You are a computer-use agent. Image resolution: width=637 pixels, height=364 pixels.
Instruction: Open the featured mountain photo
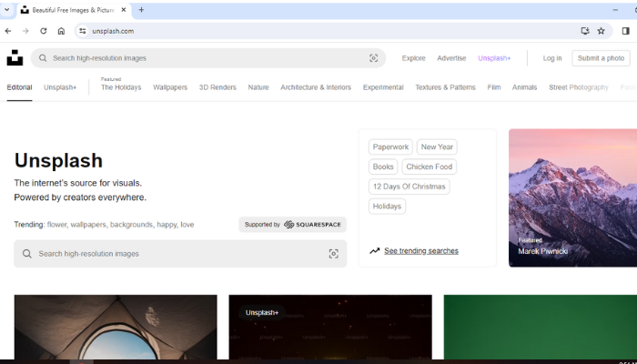tap(572, 197)
